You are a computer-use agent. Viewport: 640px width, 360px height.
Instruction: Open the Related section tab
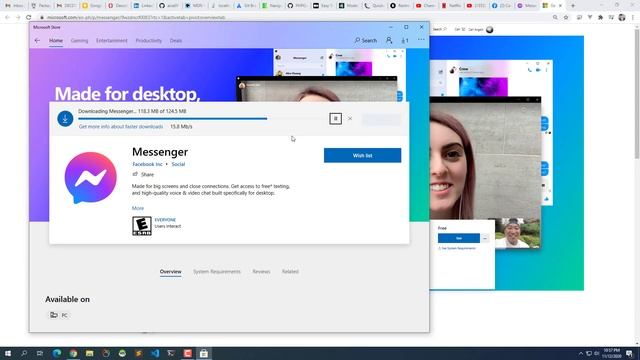[290, 271]
